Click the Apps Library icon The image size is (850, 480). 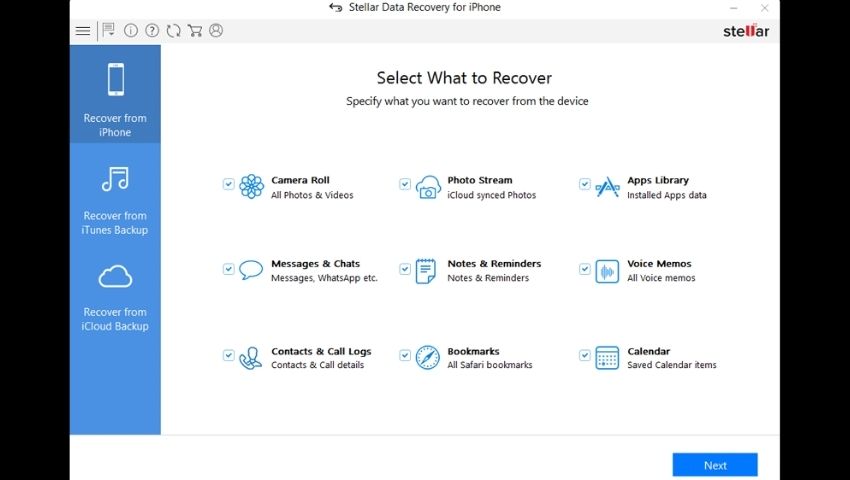pos(607,187)
